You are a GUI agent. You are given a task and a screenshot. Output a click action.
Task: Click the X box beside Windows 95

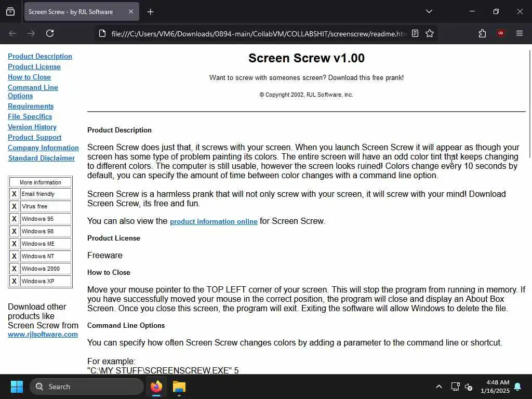(14, 219)
